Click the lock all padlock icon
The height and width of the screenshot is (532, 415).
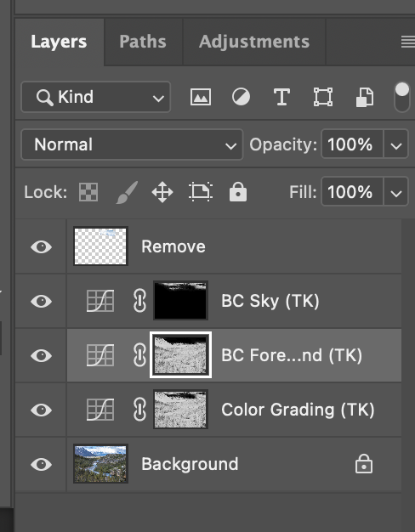click(x=238, y=192)
